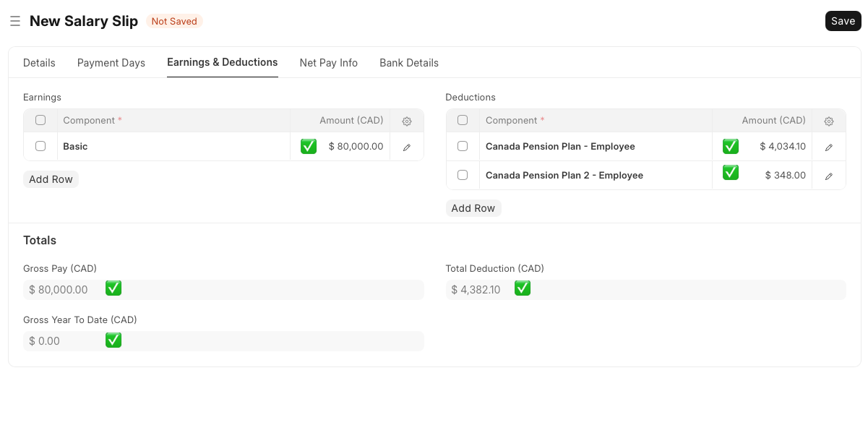Click the Deductions Component column header
The image size is (868, 446).
tap(596, 120)
